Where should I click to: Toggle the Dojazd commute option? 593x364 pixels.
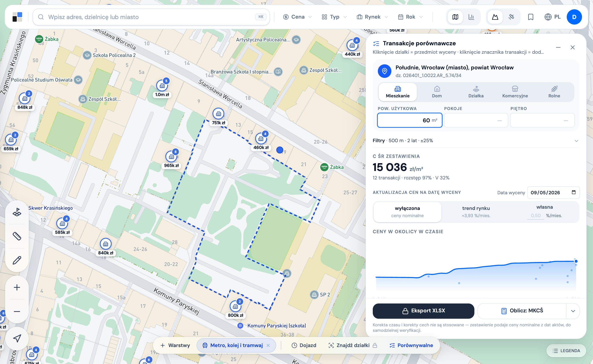(x=304, y=345)
